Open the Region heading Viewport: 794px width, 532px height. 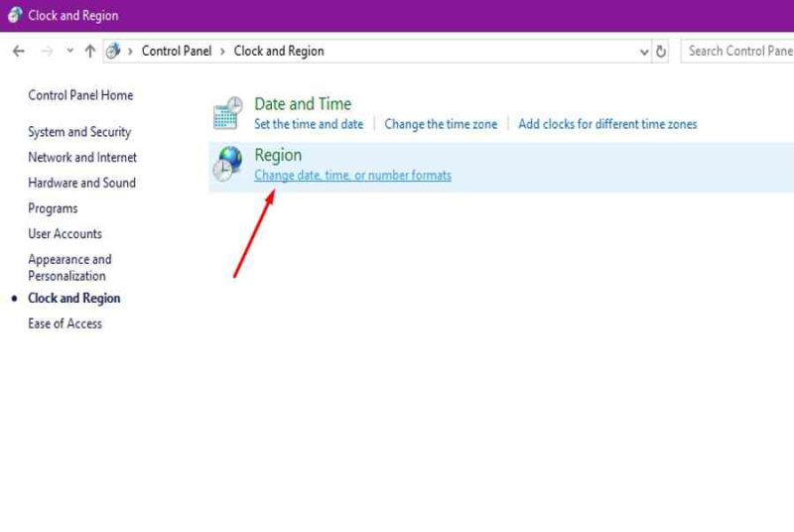[x=278, y=155]
